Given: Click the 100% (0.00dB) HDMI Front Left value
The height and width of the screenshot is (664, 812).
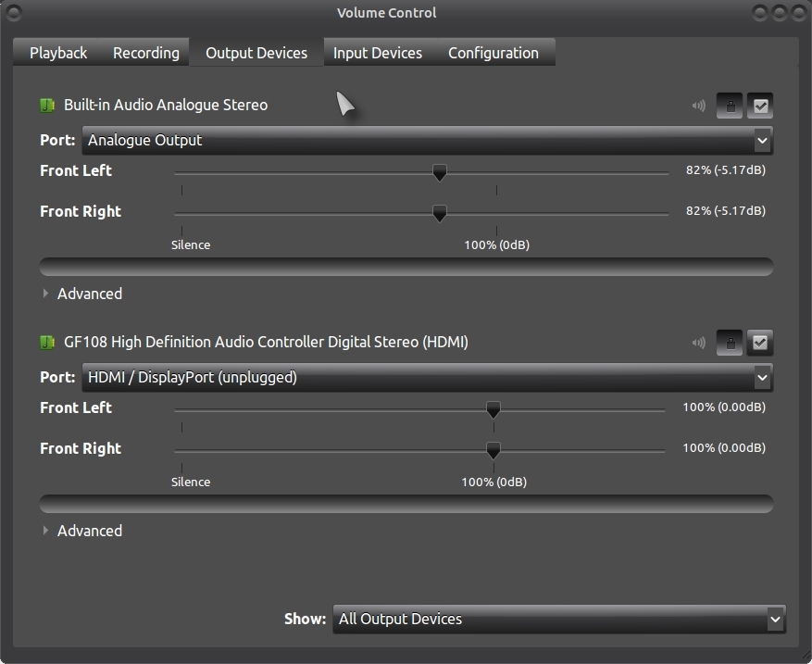Looking at the screenshot, I should click(x=724, y=407).
